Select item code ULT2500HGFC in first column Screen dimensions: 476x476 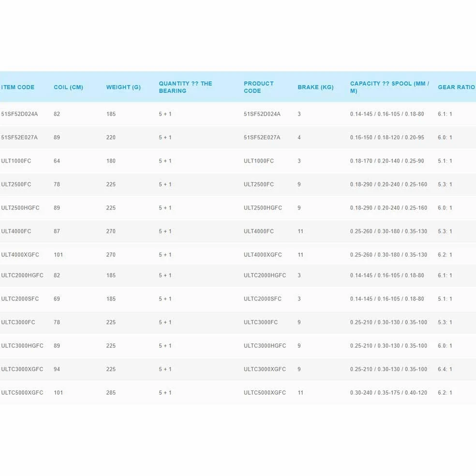coord(20,208)
